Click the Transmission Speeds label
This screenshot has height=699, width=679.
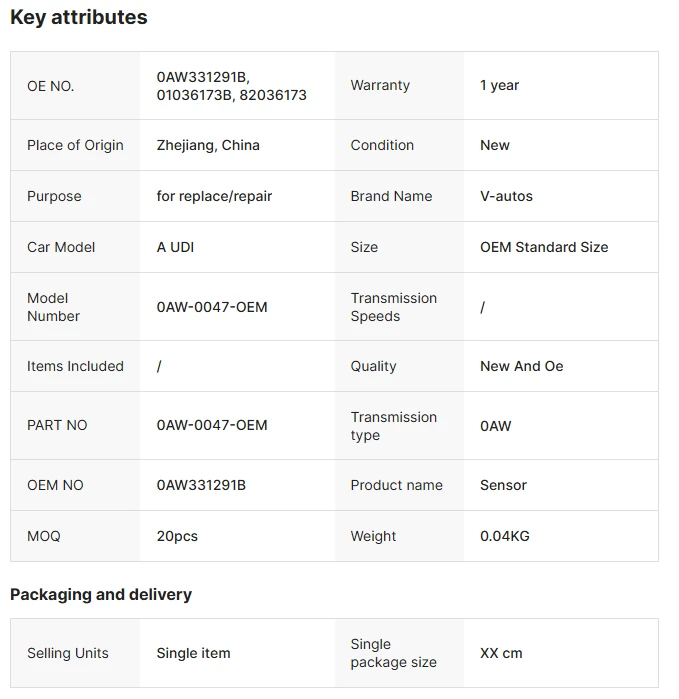tap(394, 307)
